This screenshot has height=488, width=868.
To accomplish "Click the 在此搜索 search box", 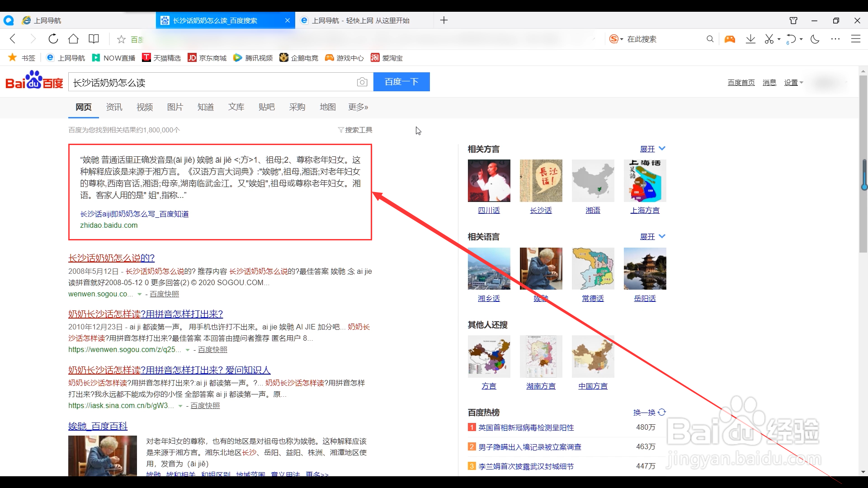I will pos(665,39).
